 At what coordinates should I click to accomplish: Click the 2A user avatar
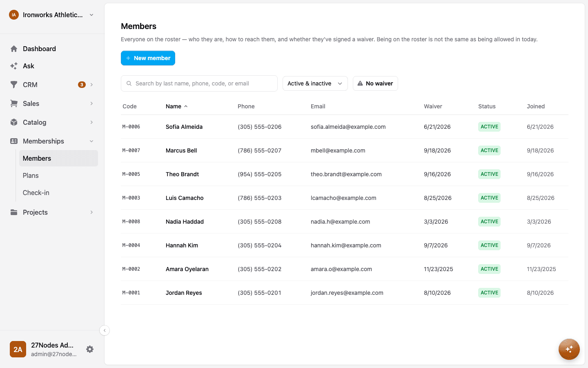[18, 349]
